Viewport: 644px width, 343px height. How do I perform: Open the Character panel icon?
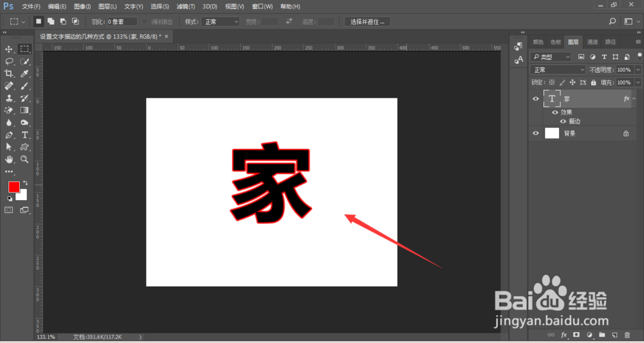(x=518, y=60)
